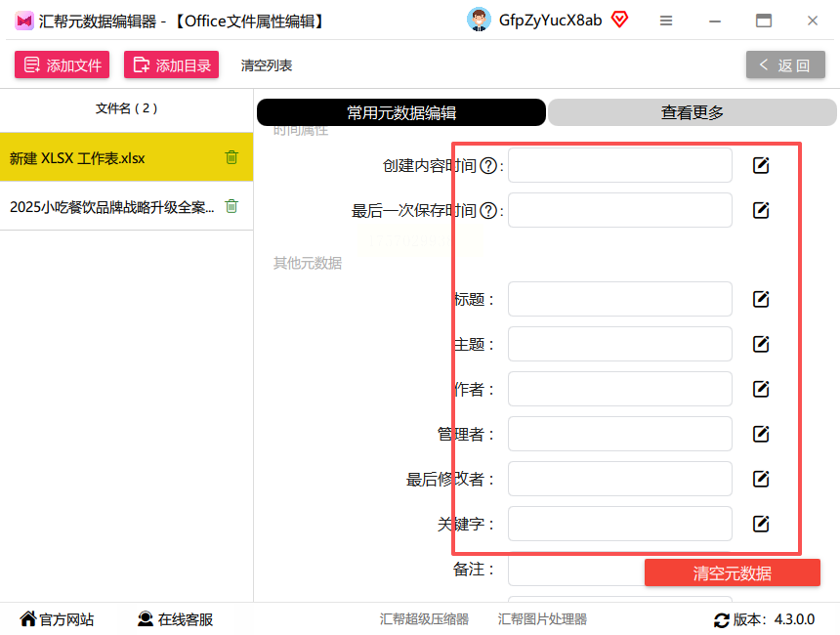
Task: Delete the 2025小吃餐饮 file with trash icon
Action: [231, 206]
